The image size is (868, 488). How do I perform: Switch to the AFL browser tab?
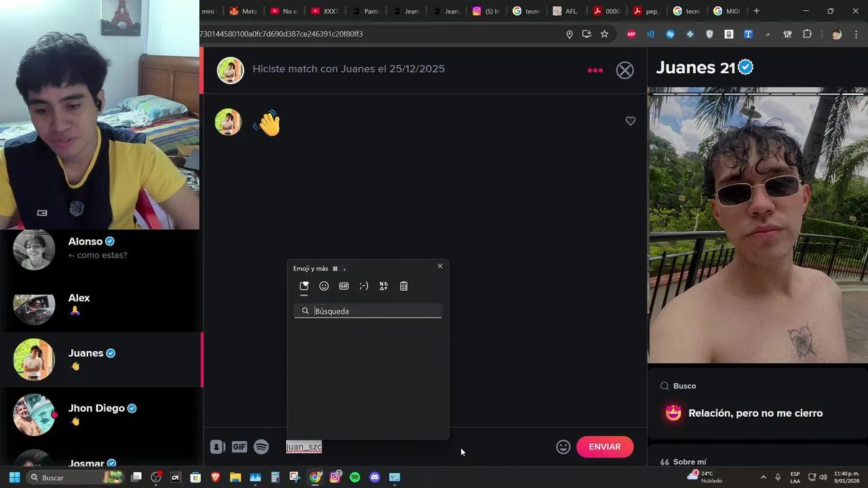[566, 11]
